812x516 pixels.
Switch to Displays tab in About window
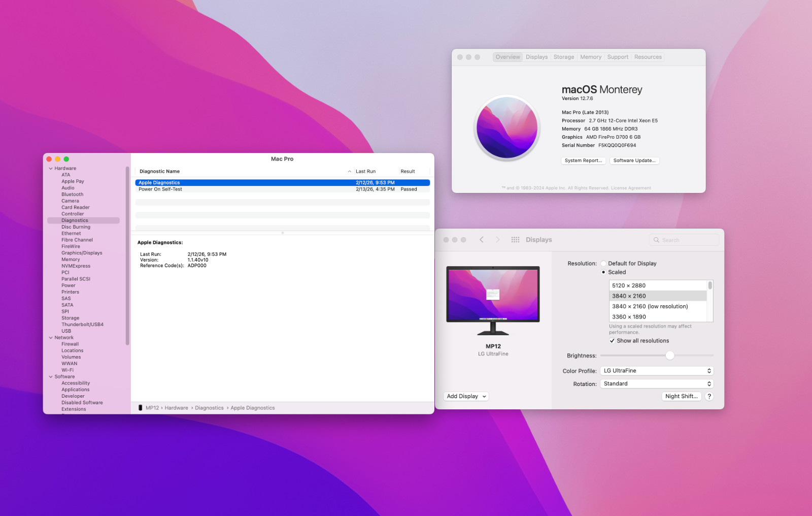[x=536, y=57]
